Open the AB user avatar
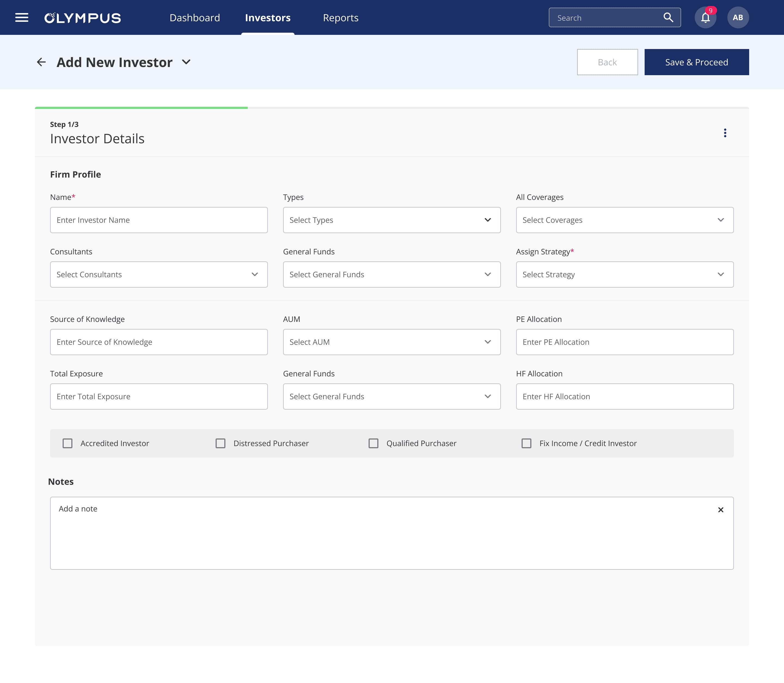784x683 pixels. 738,17
